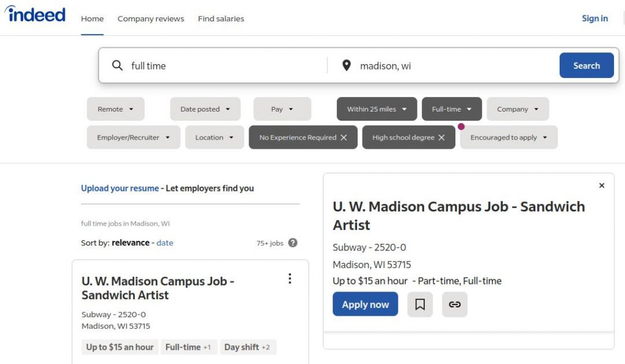Screen dimensions: 625x364
Task: Open the Full-time job type dropdown
Action: click(452, 109)
